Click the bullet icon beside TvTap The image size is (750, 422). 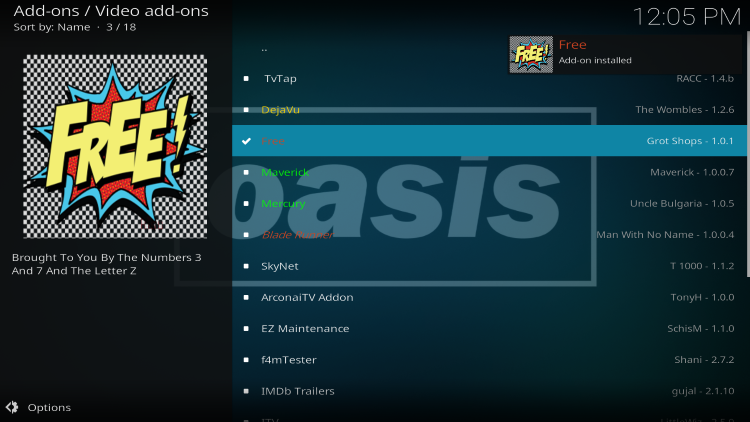246,78
